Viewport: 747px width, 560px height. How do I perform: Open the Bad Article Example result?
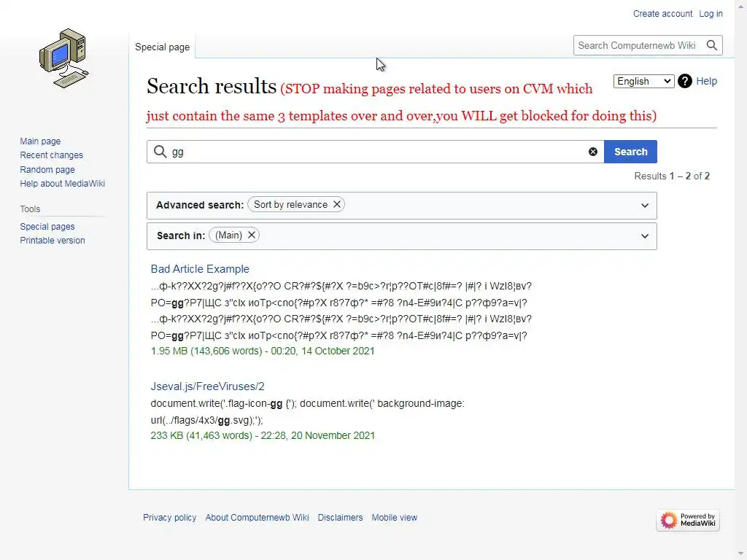click(x=200, y=269)
